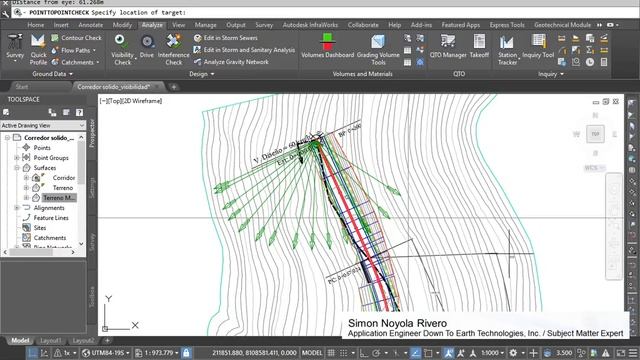Viewport: 640px width, 360px height.
Task: Open Catchments tool in ribbon
Action: (76, 62)
